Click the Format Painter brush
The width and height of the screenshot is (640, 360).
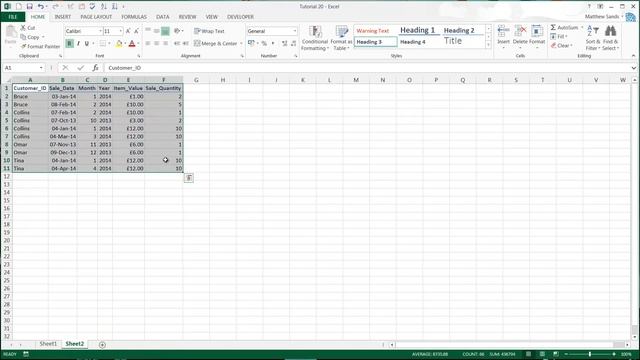point(23,47)
